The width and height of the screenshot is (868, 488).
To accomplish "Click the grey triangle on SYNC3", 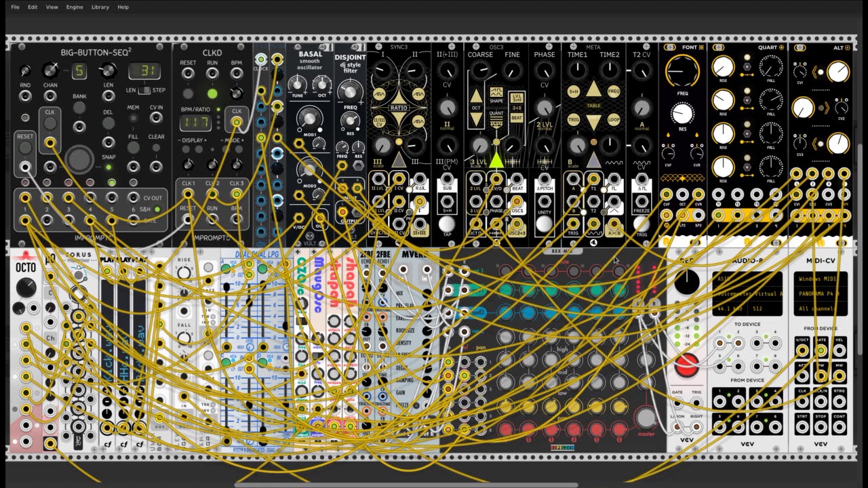I will [x=399, y=159].
